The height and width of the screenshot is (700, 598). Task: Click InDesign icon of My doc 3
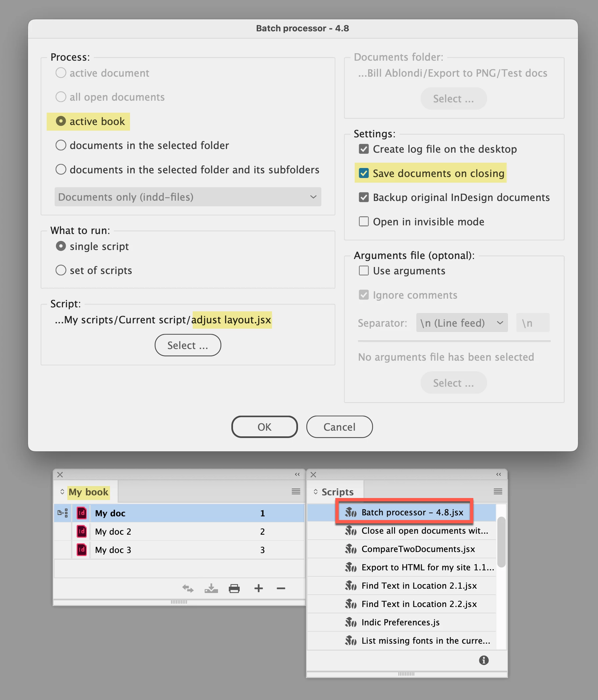[82, 550]
